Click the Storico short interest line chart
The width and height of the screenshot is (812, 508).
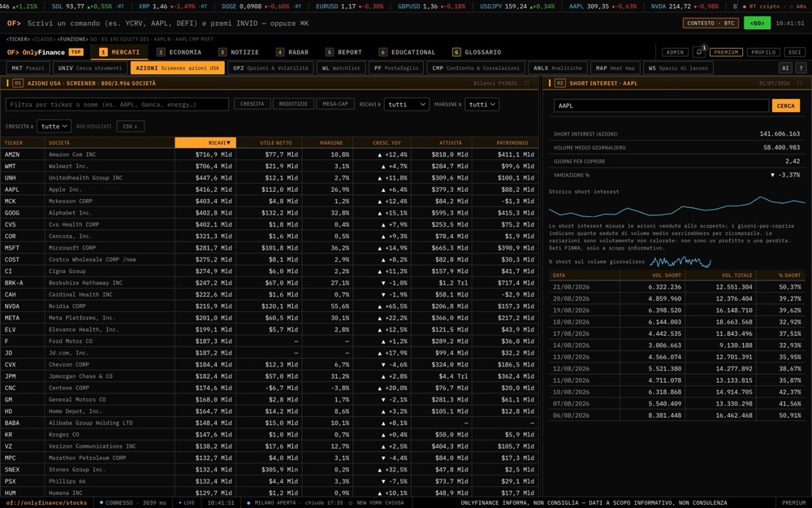pyautogui.click(x=677, y=206)
